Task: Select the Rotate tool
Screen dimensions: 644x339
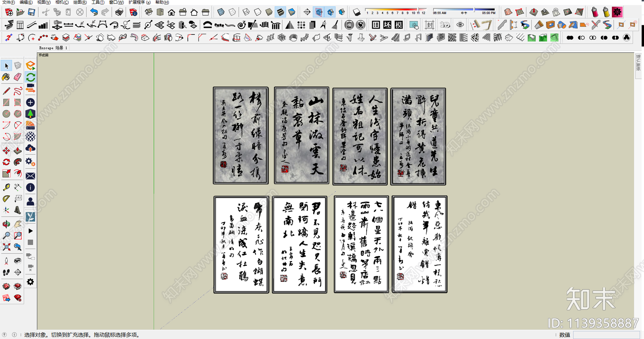Action: (6, 162)
